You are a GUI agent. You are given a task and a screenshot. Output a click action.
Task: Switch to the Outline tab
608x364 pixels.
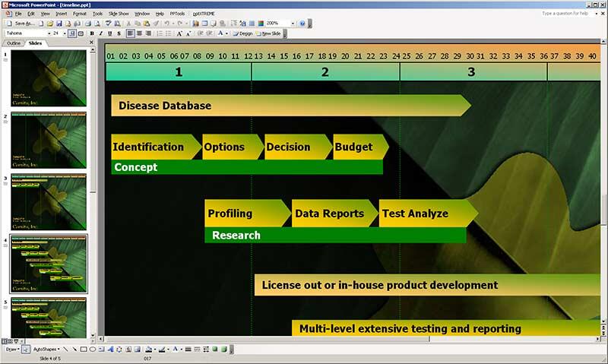pos(14,43)
